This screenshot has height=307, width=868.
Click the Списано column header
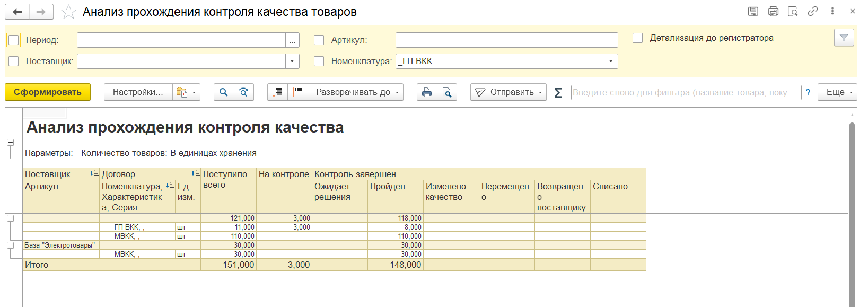pos(618,197)
